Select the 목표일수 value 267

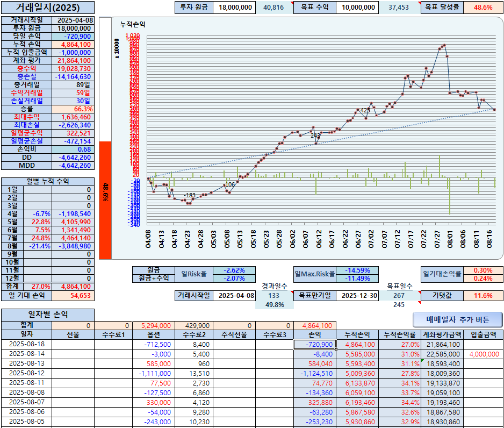pos(399,296)
